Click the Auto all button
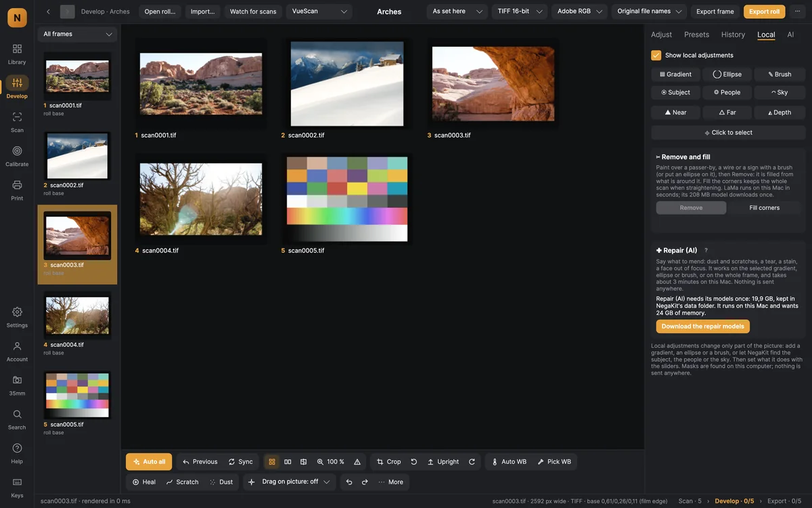The height and width of the screenshot is (508, 812). click(149, 462)
